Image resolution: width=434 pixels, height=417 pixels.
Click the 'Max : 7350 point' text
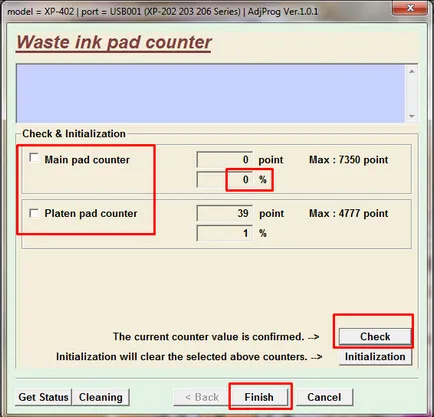pyautogui.click(x=349, y=160)
